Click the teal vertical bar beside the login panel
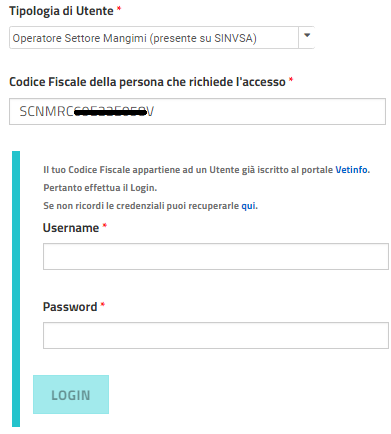 16,289
